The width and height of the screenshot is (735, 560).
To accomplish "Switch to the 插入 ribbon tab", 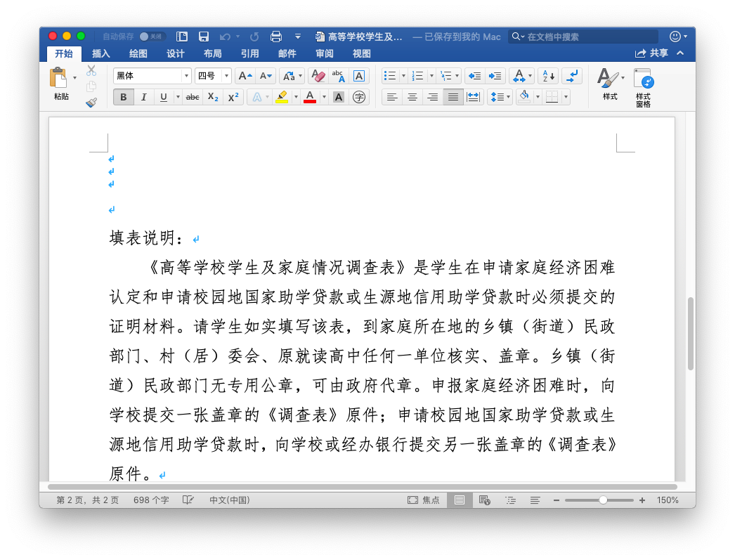I will (101, 53).
